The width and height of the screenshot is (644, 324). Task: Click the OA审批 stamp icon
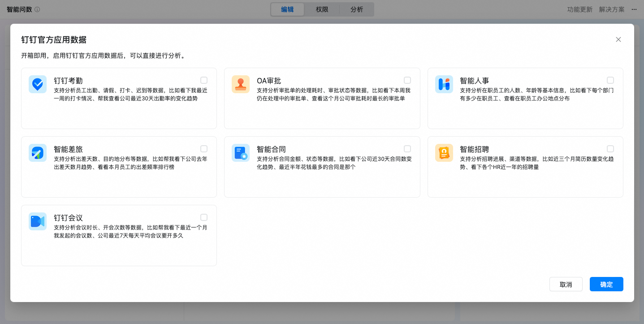click(241, 84)
